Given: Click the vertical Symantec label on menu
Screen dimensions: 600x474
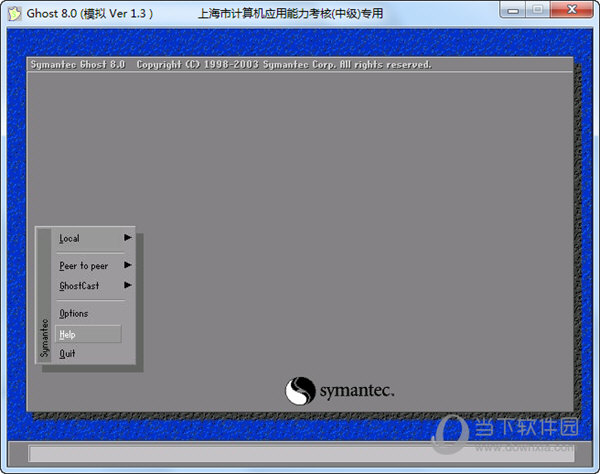Looking at the screenshot, I should (x=44, y=338).
